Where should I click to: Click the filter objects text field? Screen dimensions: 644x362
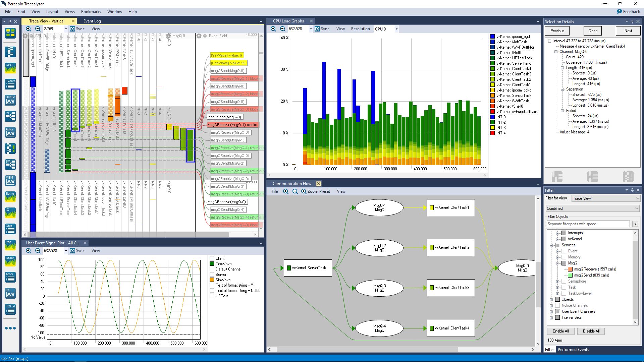(588, 224)
